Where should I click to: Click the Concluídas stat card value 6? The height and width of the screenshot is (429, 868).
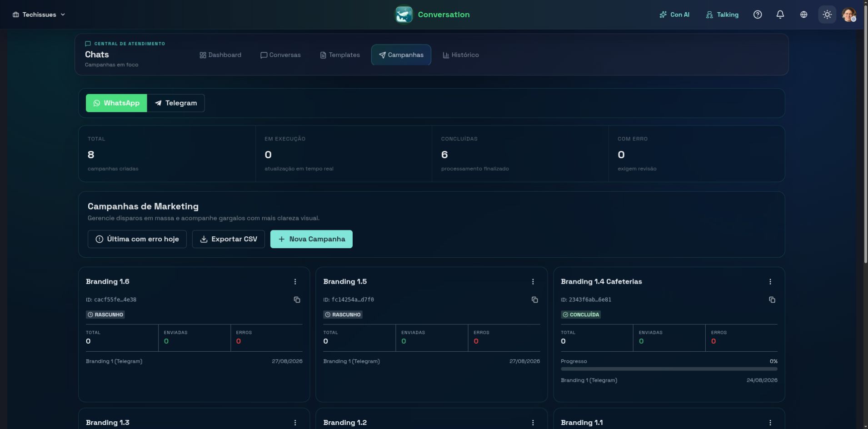tap(444, 155)
